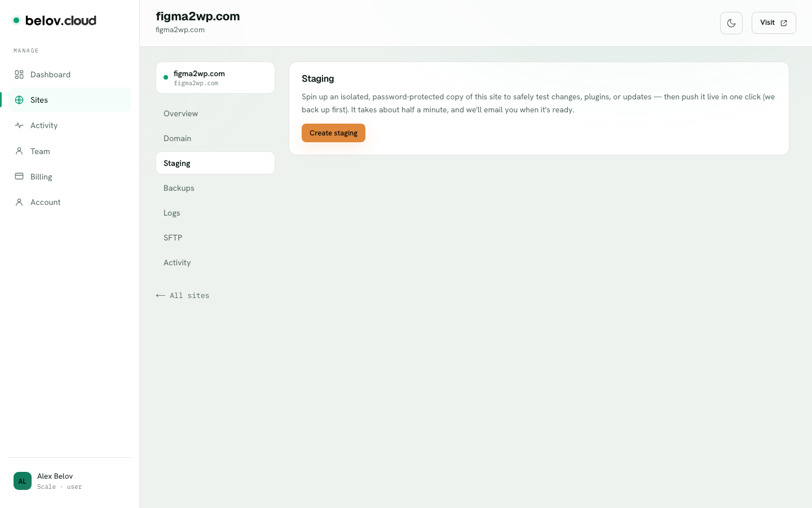This screenshot has width=812, height=508.
Task: Select the Staging tab
Action: 215,163
